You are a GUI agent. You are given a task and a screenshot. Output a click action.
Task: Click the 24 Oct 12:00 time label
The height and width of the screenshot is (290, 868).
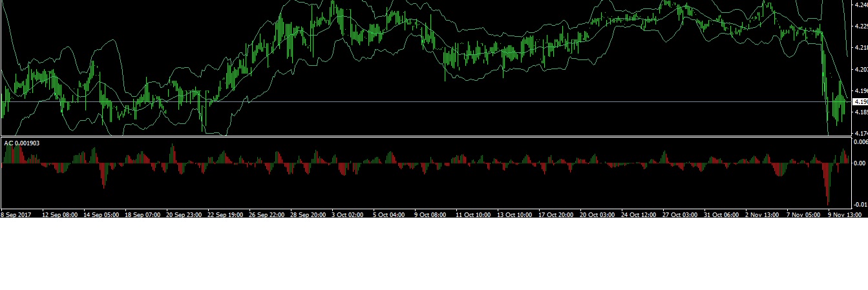[639, 214]
